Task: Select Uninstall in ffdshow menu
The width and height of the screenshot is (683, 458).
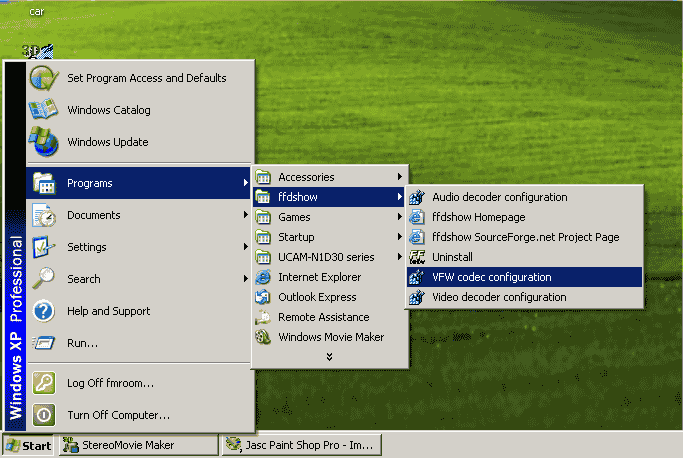Action: click(525, 257)
